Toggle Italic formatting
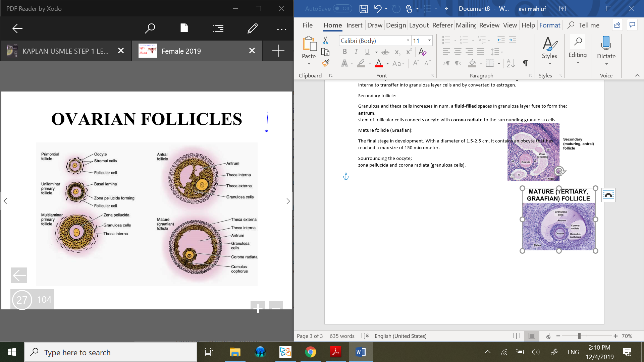 coord(356,52)
